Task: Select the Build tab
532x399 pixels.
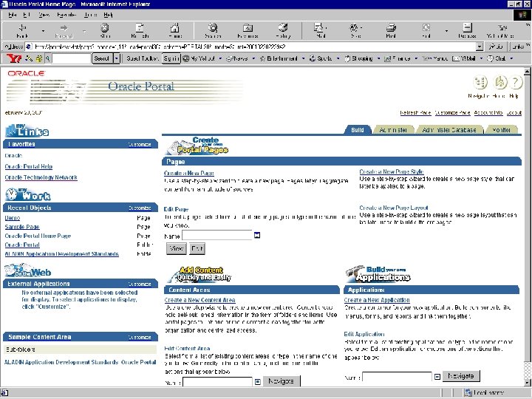Action: point(358,130)
